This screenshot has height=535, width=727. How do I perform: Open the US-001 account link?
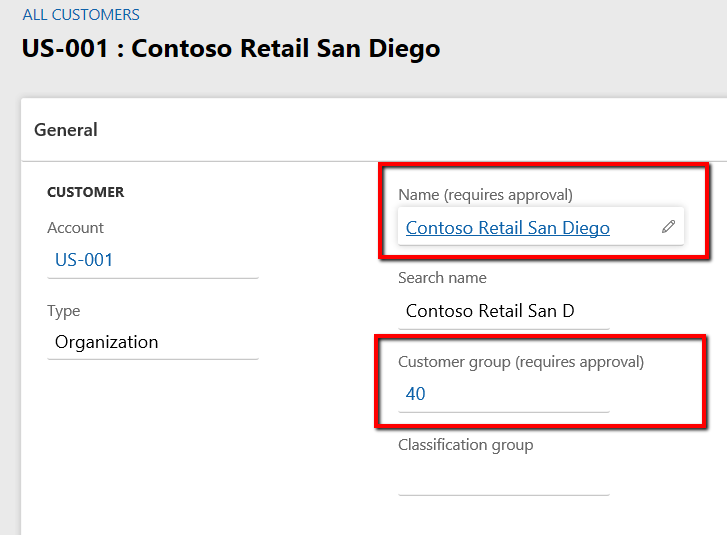(84, 260)
